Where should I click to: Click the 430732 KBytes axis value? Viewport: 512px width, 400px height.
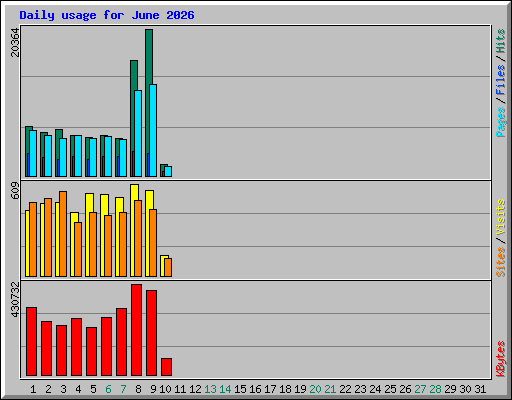[15, 299]
